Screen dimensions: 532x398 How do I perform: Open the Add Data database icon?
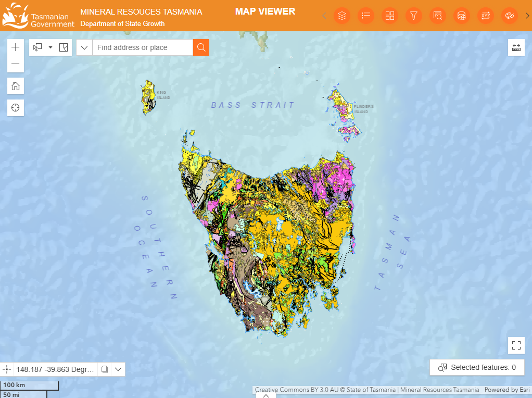461,16
